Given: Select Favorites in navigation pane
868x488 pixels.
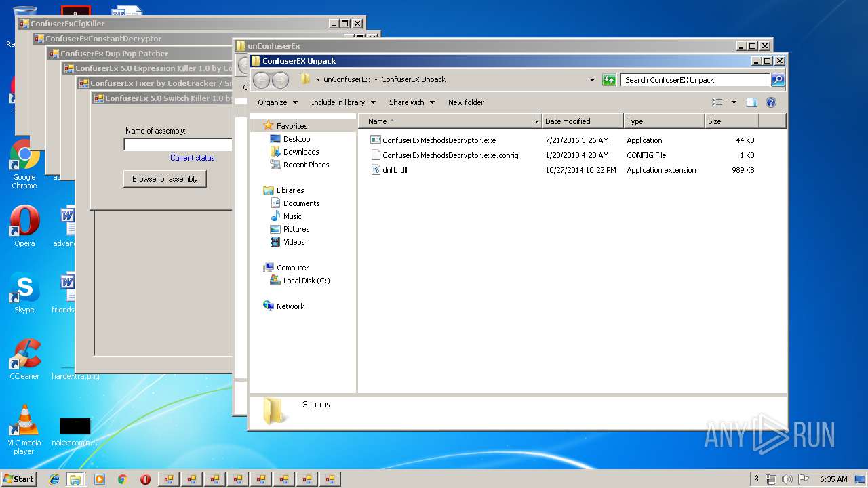Looking at the screenshot, I should click(x=292, y=126).
